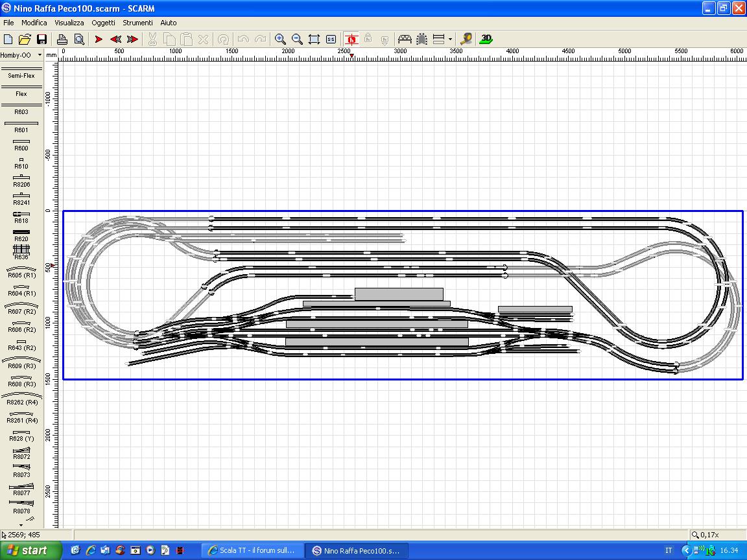Viewport: 747px width, 560px height.
Task: Switch to 3D view
Action: pos(486,39)
